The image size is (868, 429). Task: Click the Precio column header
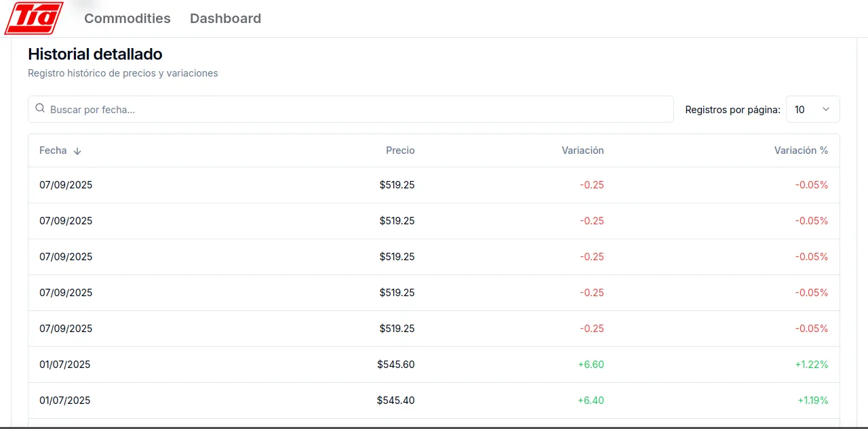400,150
